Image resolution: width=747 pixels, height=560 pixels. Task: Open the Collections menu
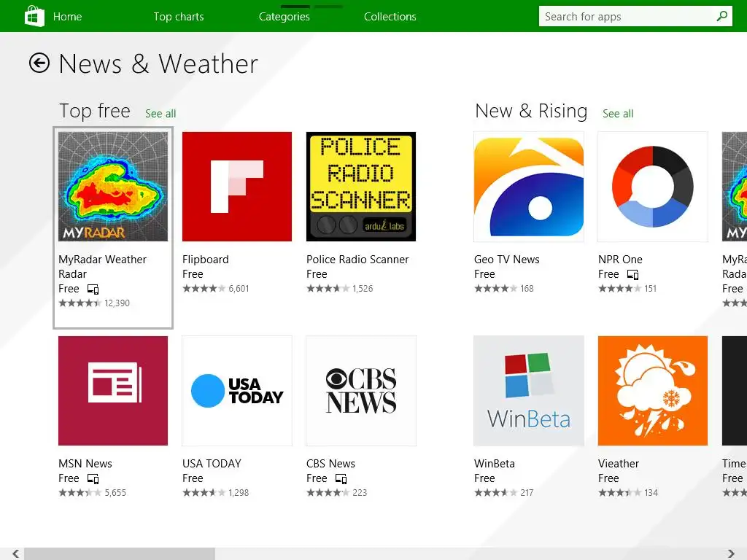coord(390,17)
